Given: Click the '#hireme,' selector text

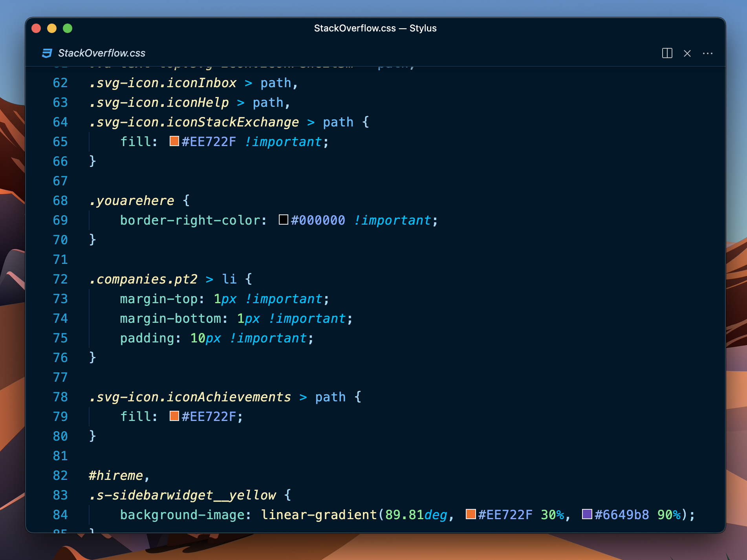Looking at the screenshot, I should click(119, 476).
